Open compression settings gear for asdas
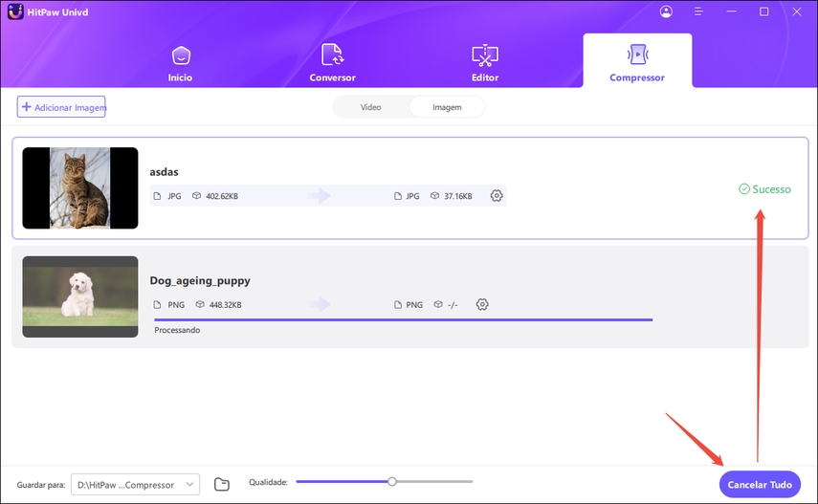 [x=497, y=196]
